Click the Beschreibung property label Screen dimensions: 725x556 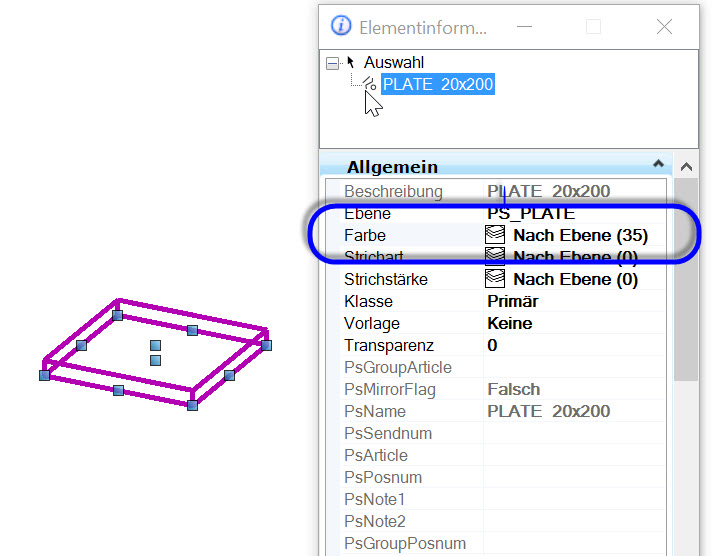[393, 192]
